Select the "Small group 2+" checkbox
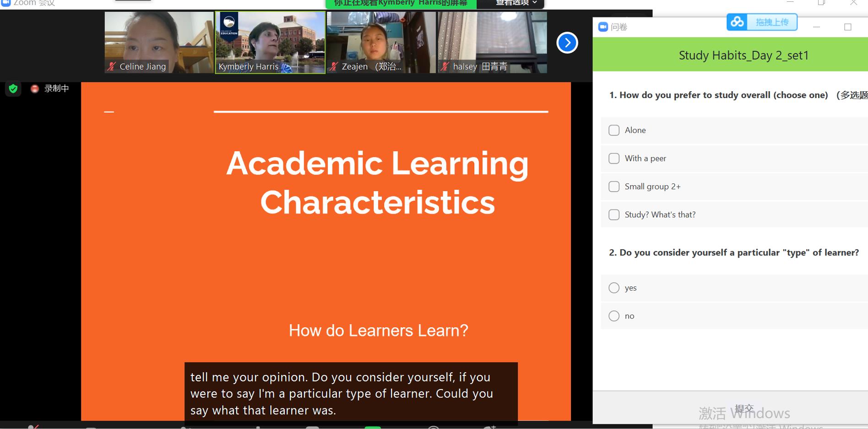 tap(614, 187)
